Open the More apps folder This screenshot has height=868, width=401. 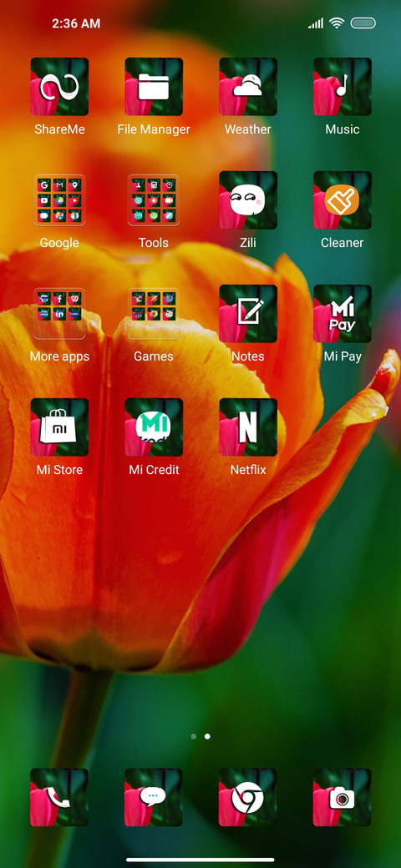pyautogui.click(x=59, y=314)
